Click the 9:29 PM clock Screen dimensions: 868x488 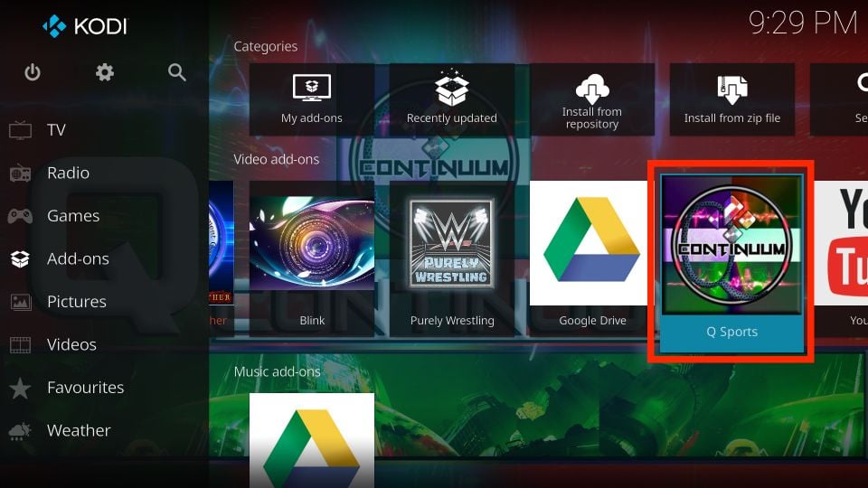[x=802, y=23]
